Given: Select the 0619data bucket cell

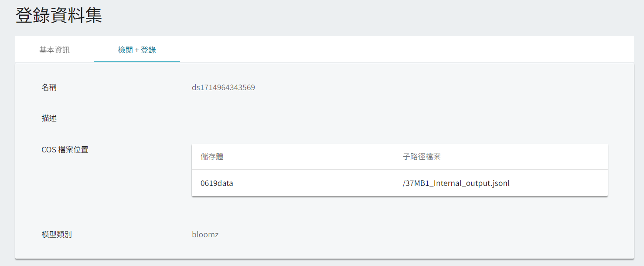Looking at the screenshot, I should click(217, 183).
